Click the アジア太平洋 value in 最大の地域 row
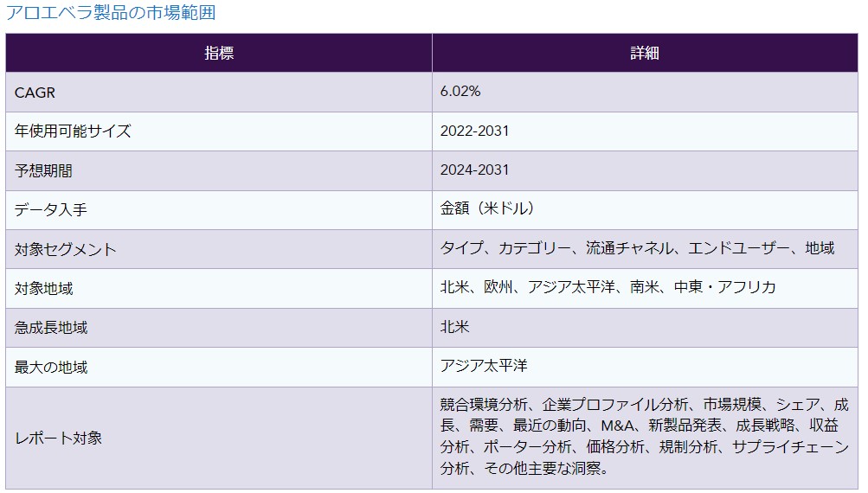Viewport: 868px width, 493px height. pyautogui.click(x=484, y=365)
